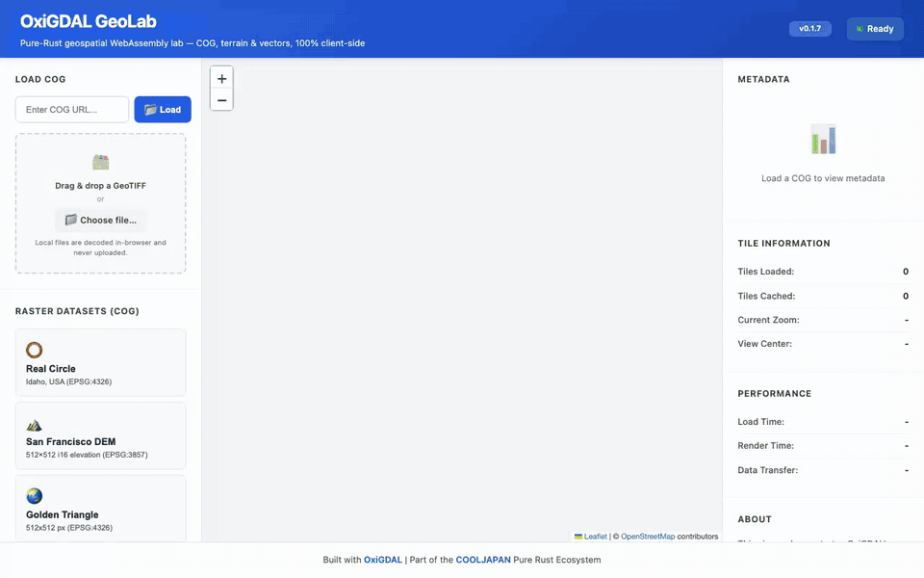This screenshot has height=578, width=924.
Task: Click the ABOUT section heading
Action: (755, 519)
